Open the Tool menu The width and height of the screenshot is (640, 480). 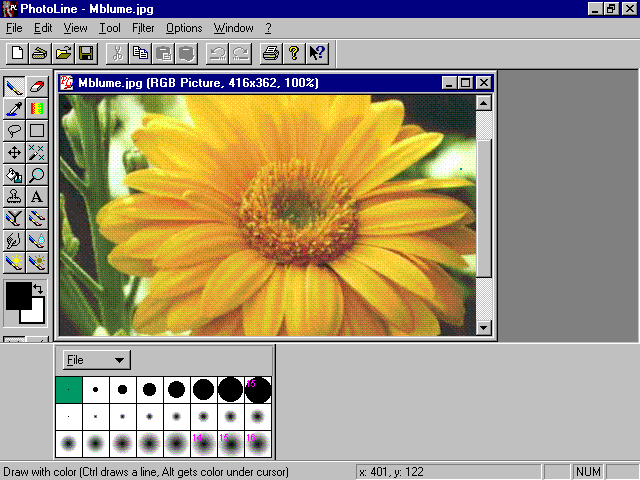click(110, 28)
